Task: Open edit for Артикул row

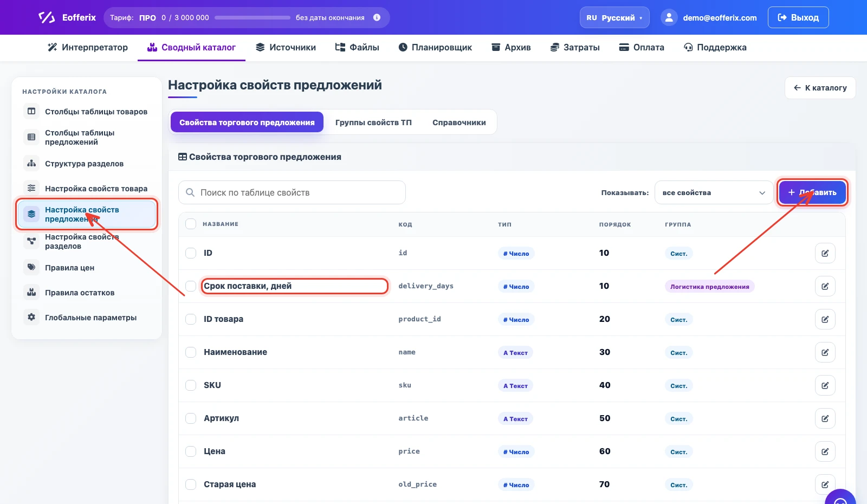Action: (825, 418)
